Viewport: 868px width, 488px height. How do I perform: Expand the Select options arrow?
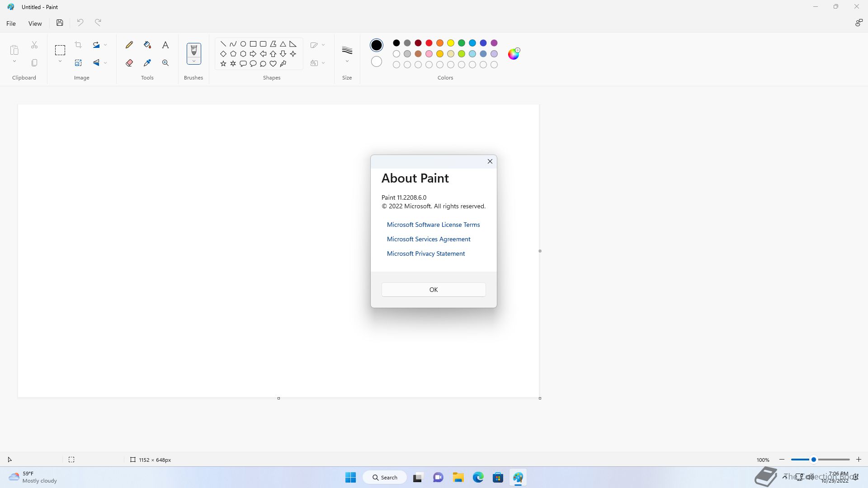[60, 61]
